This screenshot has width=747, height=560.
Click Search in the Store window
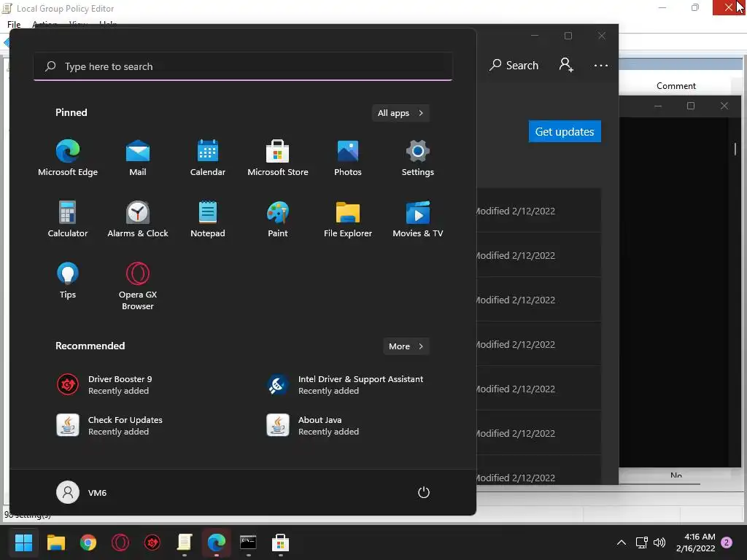[x=514, y=65]
